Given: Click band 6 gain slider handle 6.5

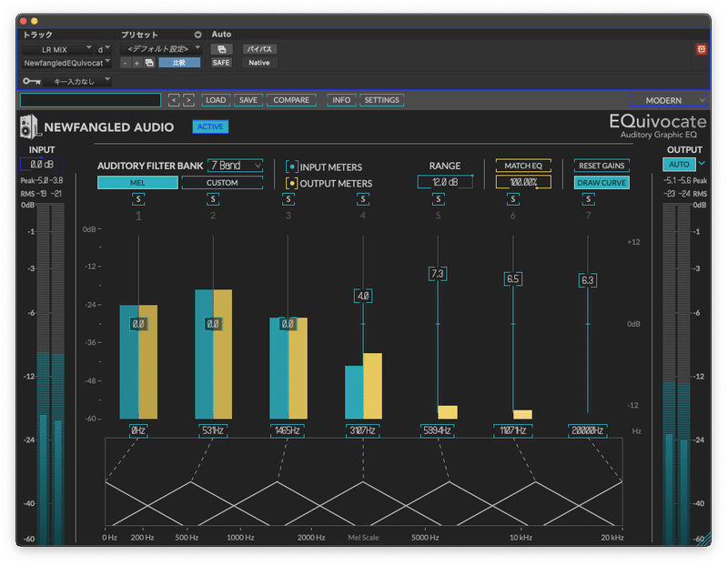Looking at the screenshot, I should (x=513, y=279).
